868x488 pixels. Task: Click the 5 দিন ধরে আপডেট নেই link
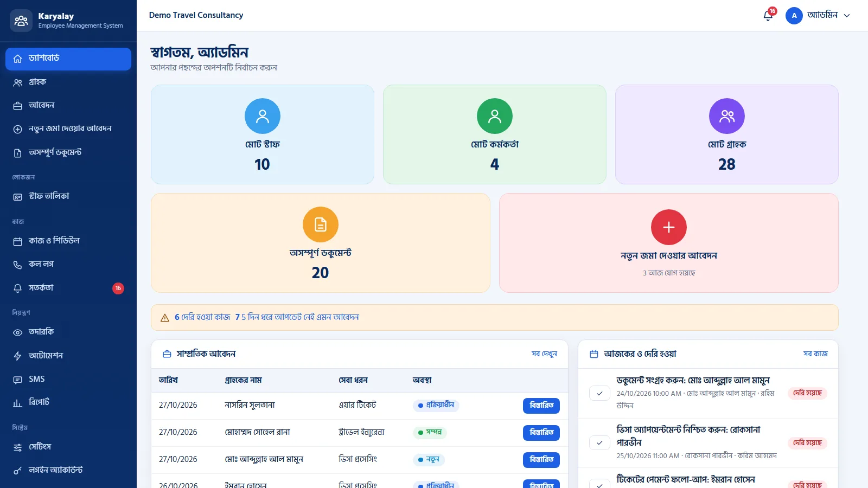point(297,317)
